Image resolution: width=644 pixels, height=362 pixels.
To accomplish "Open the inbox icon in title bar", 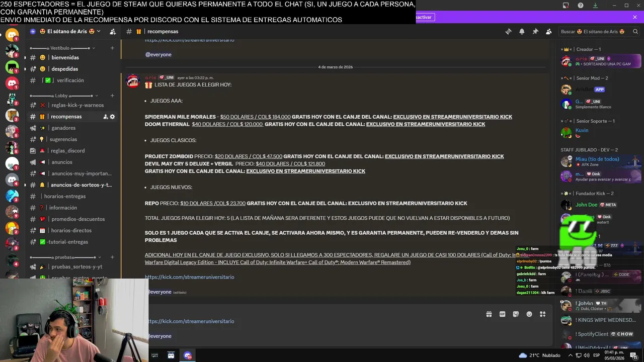I will tap(566, 5).
